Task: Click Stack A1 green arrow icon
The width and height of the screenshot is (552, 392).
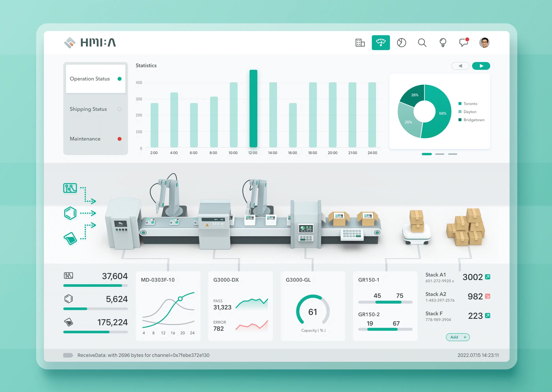Action: 488,277
